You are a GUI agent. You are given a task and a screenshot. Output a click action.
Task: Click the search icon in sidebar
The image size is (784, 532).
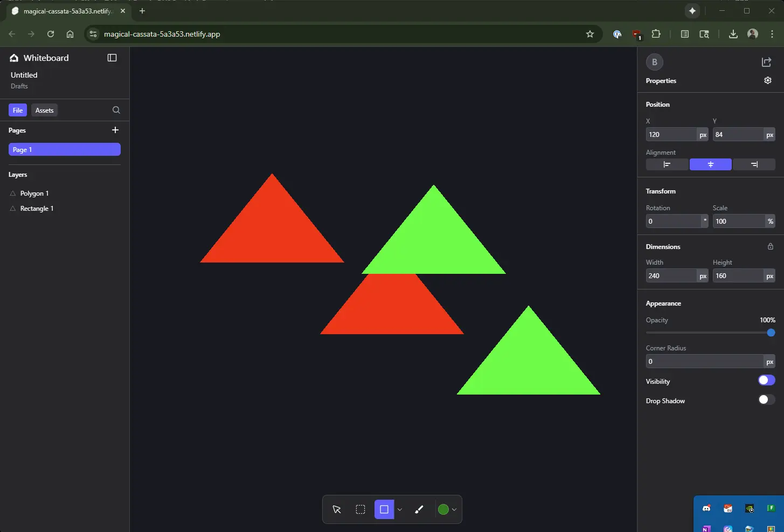(x=116, y=110)
